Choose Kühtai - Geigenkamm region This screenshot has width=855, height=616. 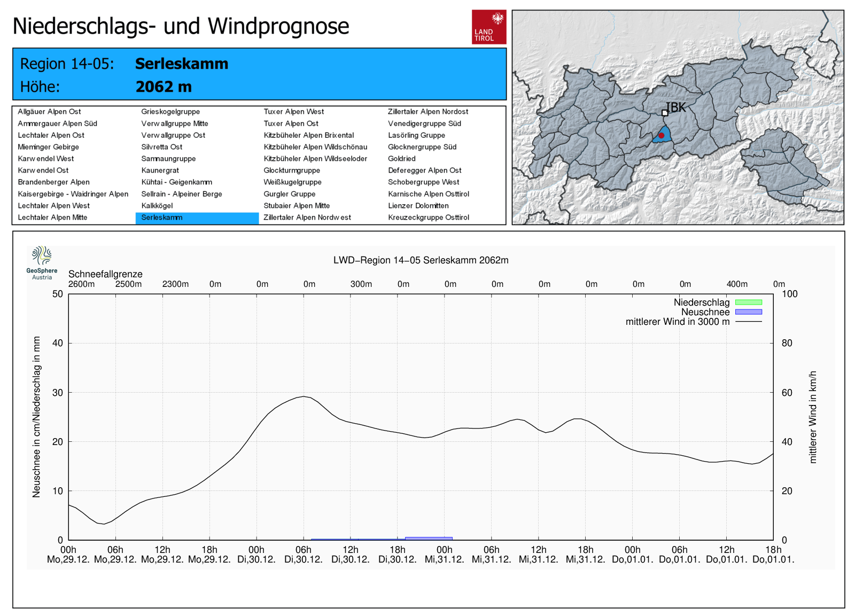point(176,182)
